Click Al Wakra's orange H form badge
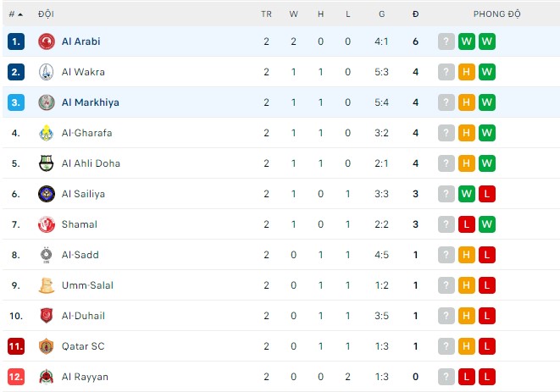Viewport: 560px width, 392px height. click(x=466, y=72)
